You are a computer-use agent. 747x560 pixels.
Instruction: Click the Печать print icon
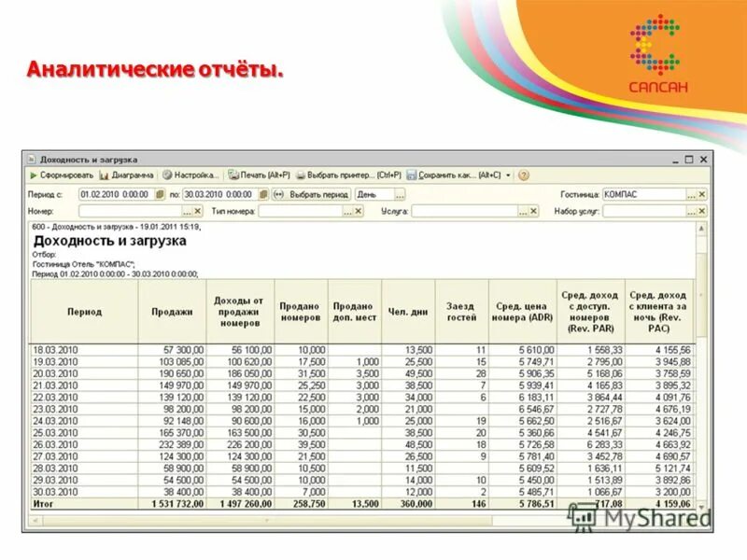(x=233, y=175)
